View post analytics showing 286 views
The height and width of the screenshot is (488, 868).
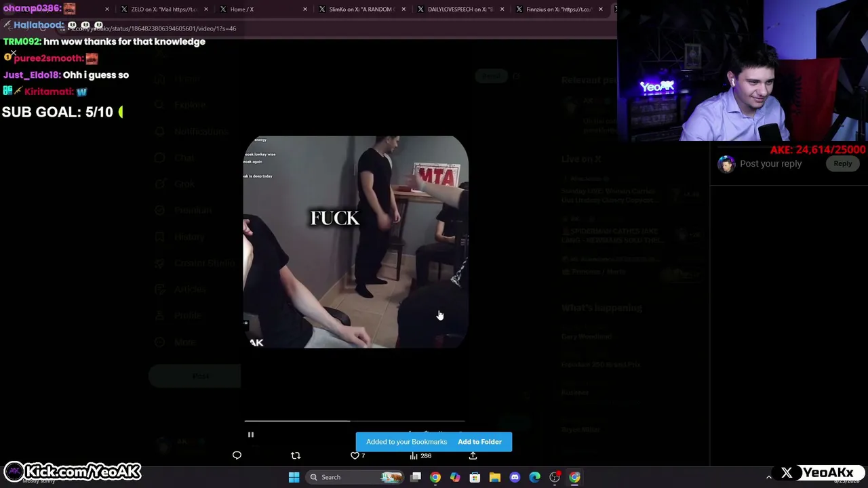pos(420,455)
